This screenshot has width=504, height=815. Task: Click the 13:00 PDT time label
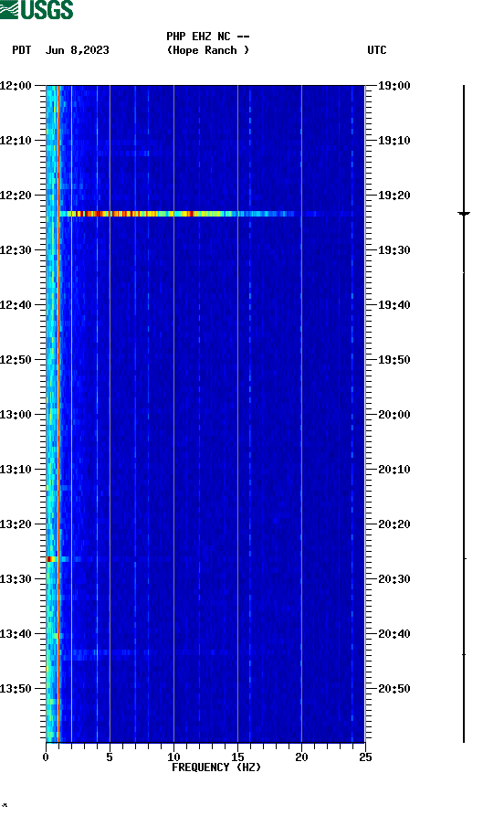16,415
